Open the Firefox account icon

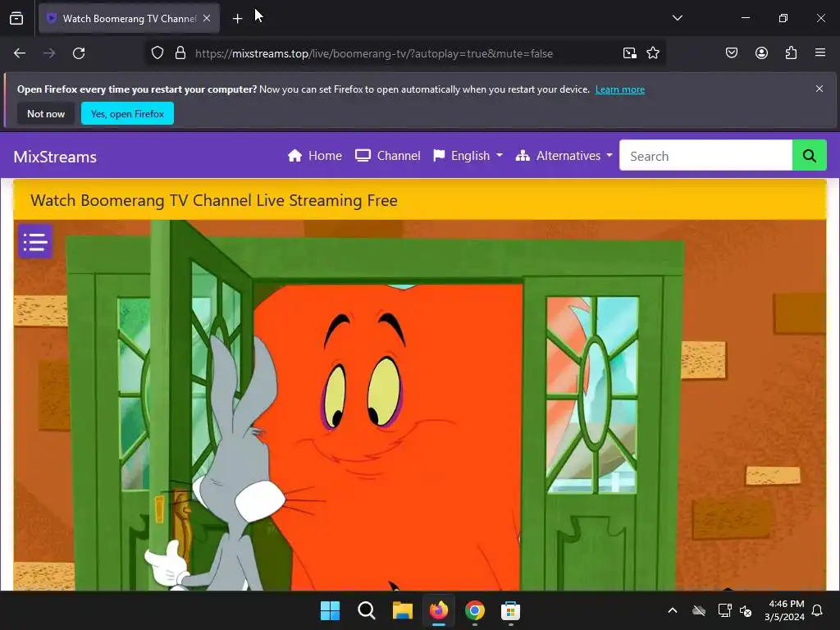tap(761, 53)
